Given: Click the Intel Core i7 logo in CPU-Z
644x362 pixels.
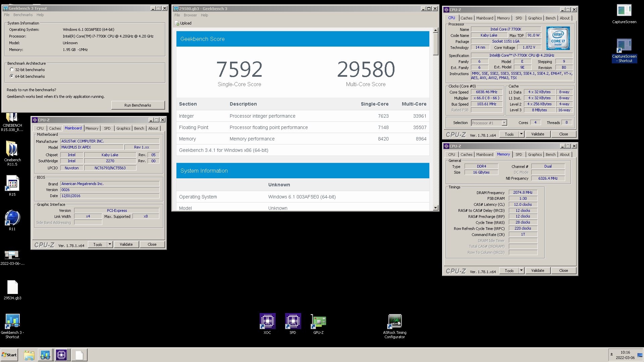Looking at the screenshot, I should click(558, 38).
